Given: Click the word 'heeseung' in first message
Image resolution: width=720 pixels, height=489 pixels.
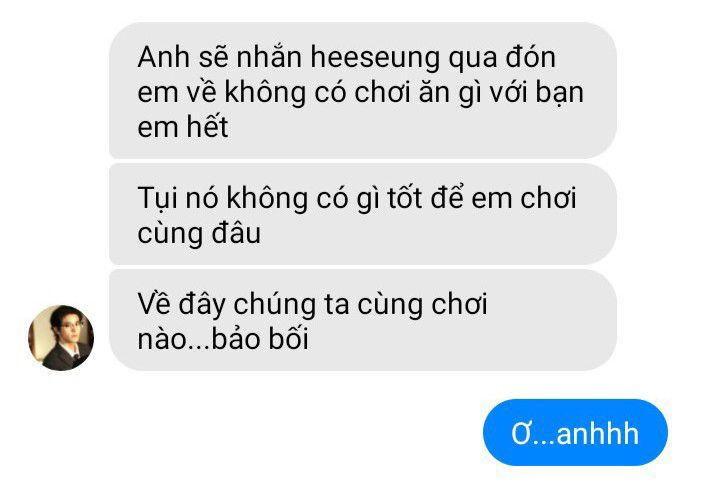Looking at the screenshot, I should click(x=375, y=58).
